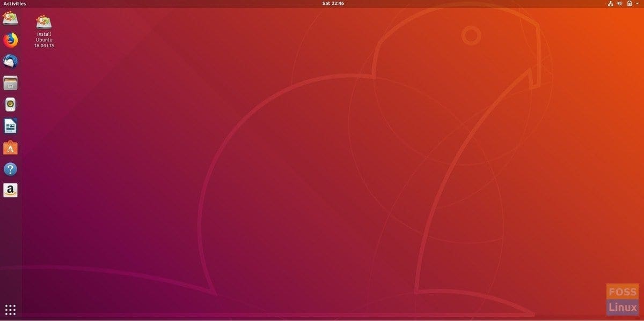
Task: Launch Ubuntu Software store
Action: (x=10, y=147)
